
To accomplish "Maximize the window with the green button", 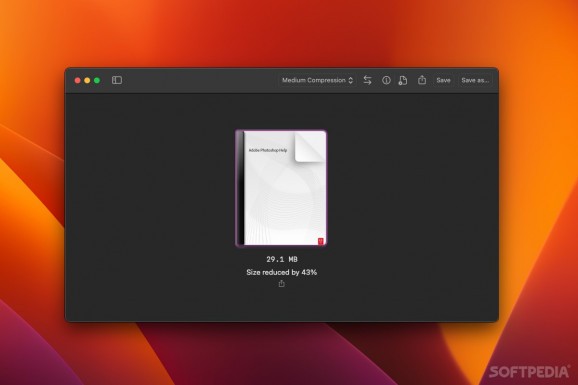I will [x=97, y=80].
